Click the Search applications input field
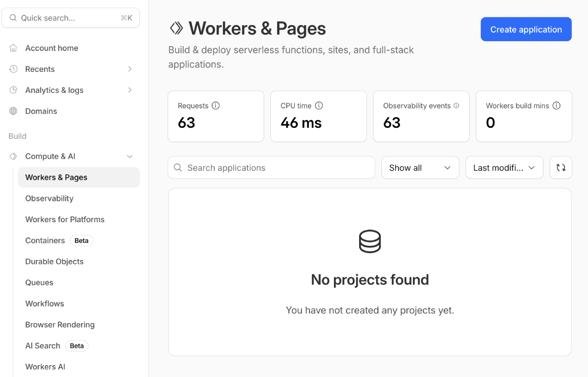588x377 pixels. [271, 167]
